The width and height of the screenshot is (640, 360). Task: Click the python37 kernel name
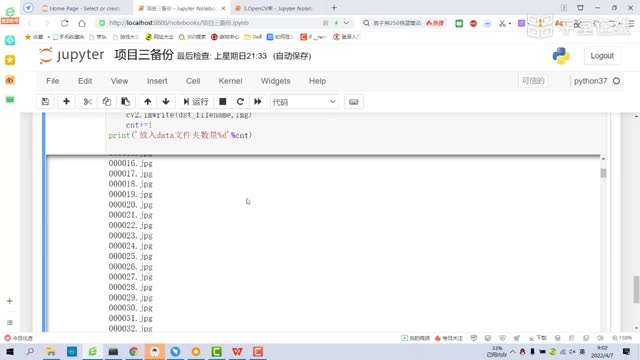[x=590, y=81]
